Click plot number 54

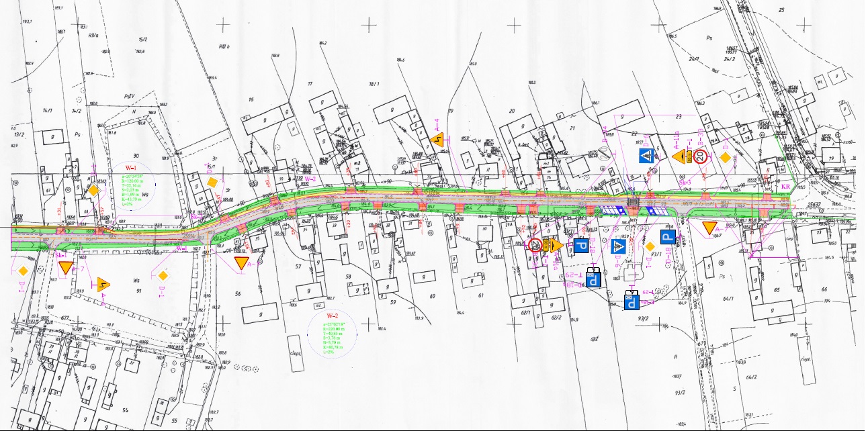125,410
